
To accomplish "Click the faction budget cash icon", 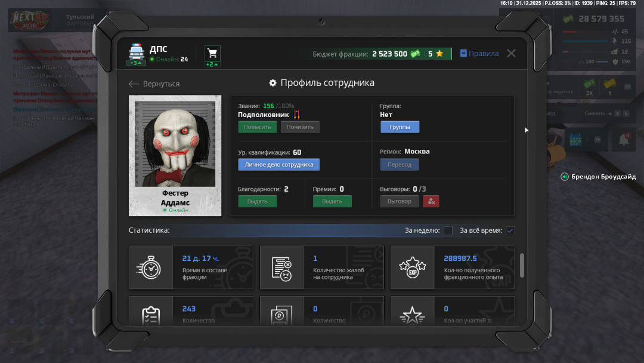I will (x=415, y=54).
